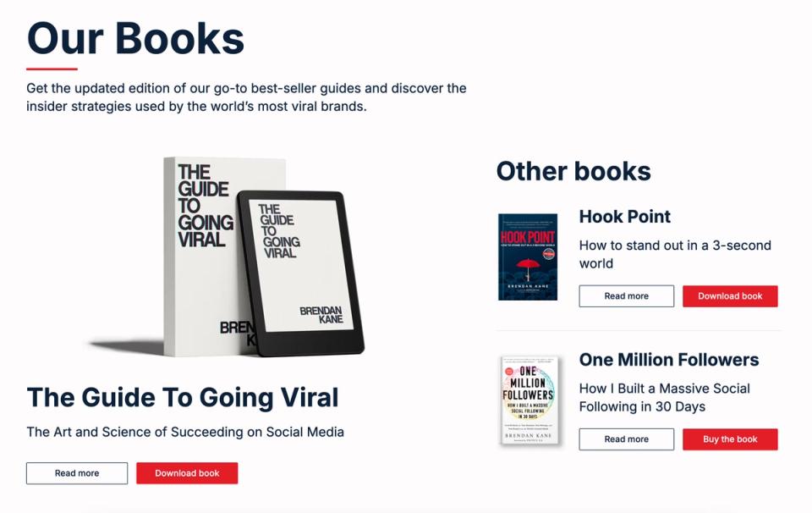Download The Guide To Going Viral book
This screenshot has width=812, height=513.
point(187,473)
